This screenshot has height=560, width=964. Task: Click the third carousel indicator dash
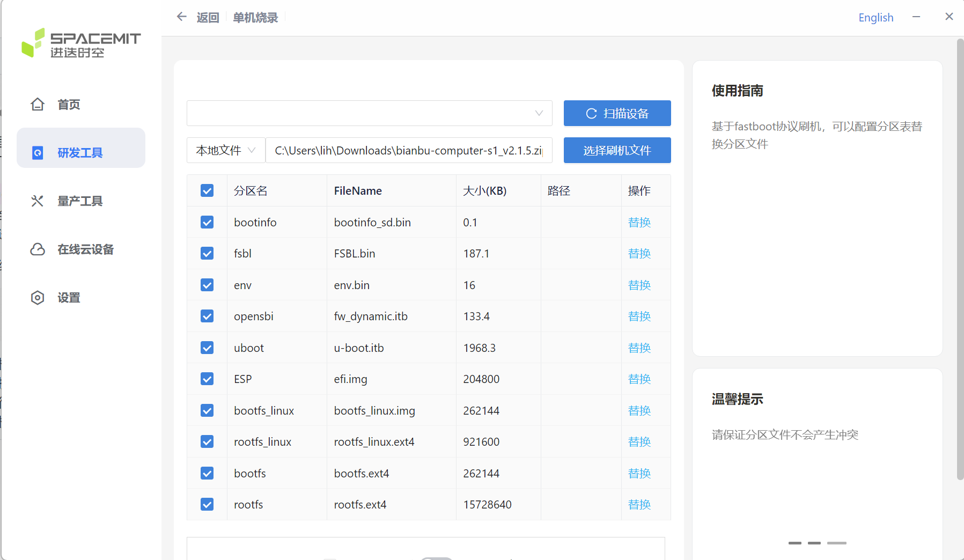coord(837,543)
